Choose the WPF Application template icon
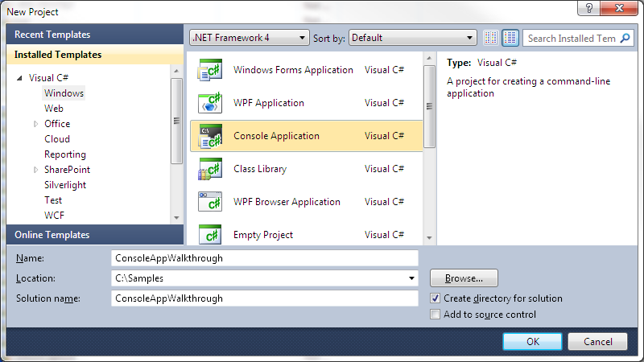The height and width of the screenshot is (362, 644). pos(210,103)
